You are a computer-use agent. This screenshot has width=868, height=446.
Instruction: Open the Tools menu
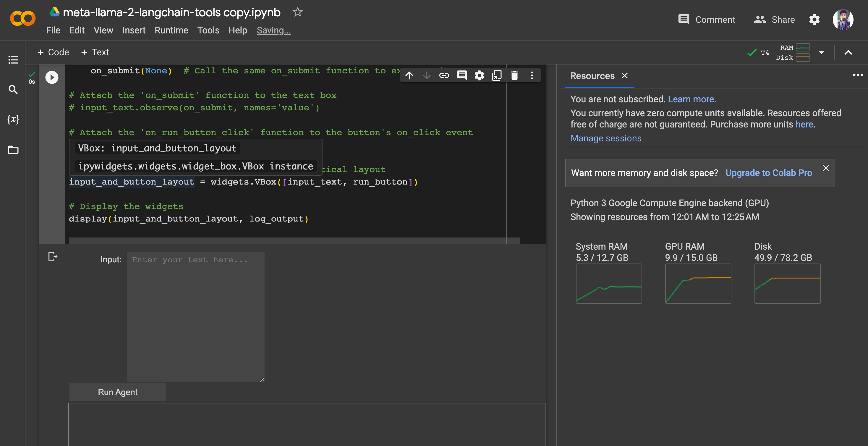[208, 30]
